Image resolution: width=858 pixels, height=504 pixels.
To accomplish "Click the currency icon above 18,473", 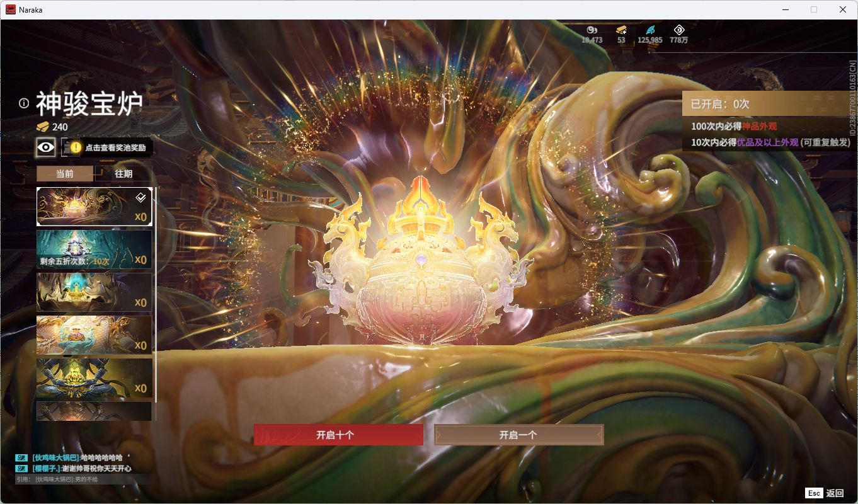I will pyautogui.click(x=592, y=30).
